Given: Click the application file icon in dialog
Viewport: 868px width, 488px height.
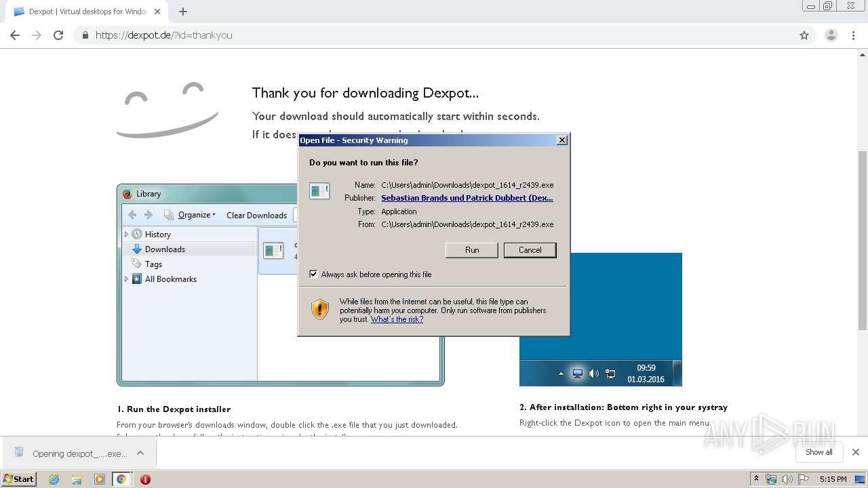Looking at the screenshot, I should click(x=319, y=191).
